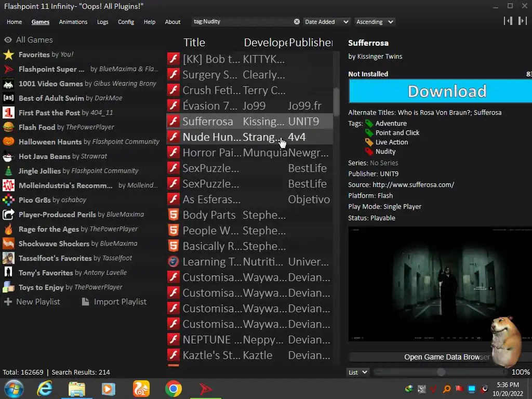Open Molleindustria's Recommendations icon
The image size is (532, 399).
coord(8,185)
